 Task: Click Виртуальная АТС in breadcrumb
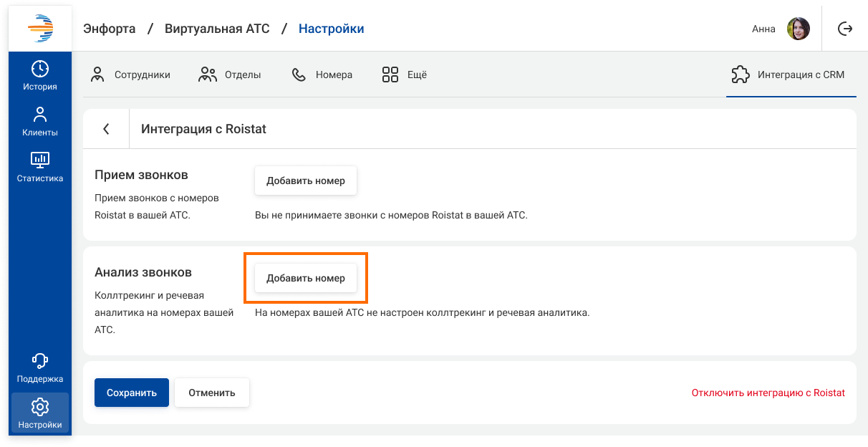point(217,29)
